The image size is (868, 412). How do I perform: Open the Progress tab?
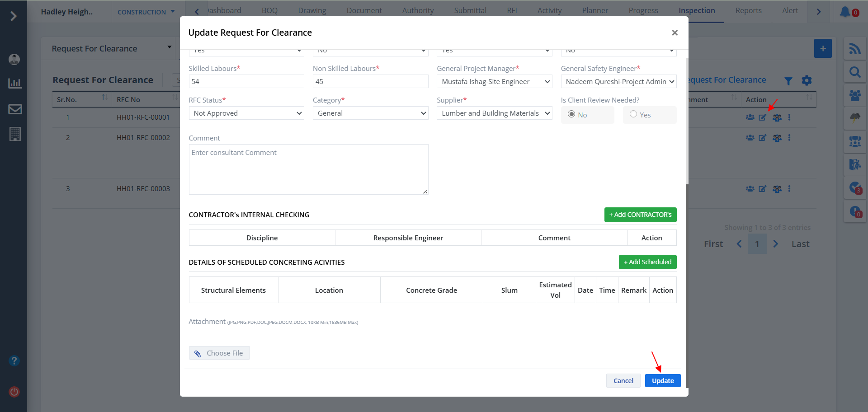click(x=643, y=10)
